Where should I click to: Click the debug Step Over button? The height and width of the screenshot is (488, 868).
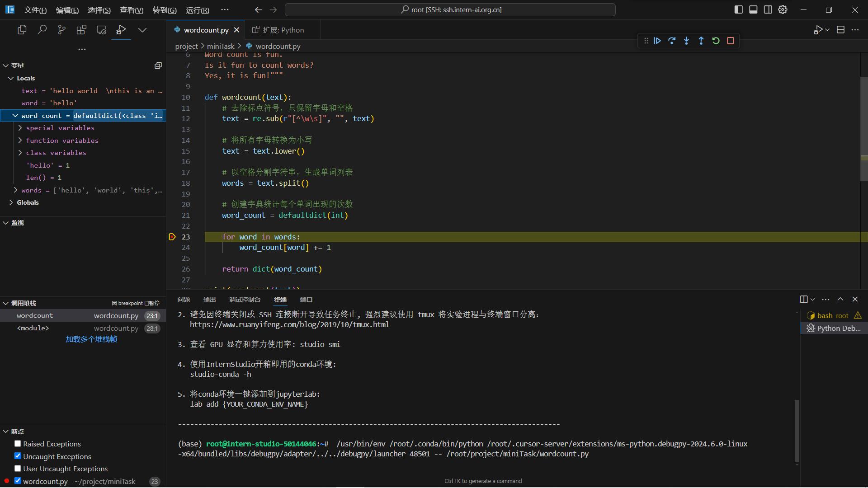coord(672,41)
